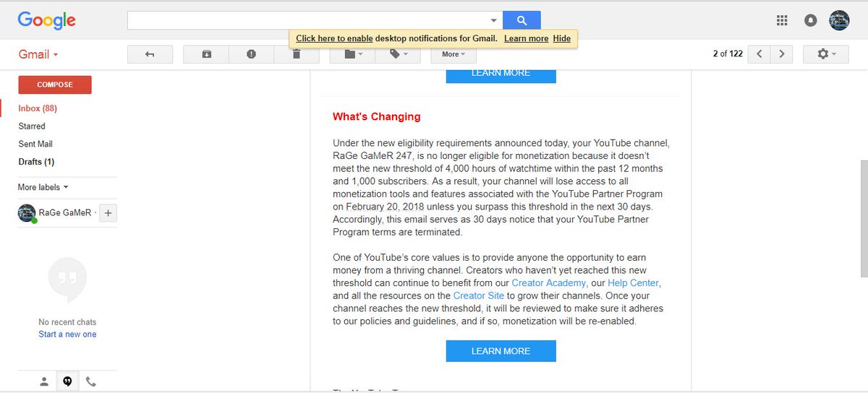
Task: Open the Gmail product switcher dropdown
Action: (38, 55)
